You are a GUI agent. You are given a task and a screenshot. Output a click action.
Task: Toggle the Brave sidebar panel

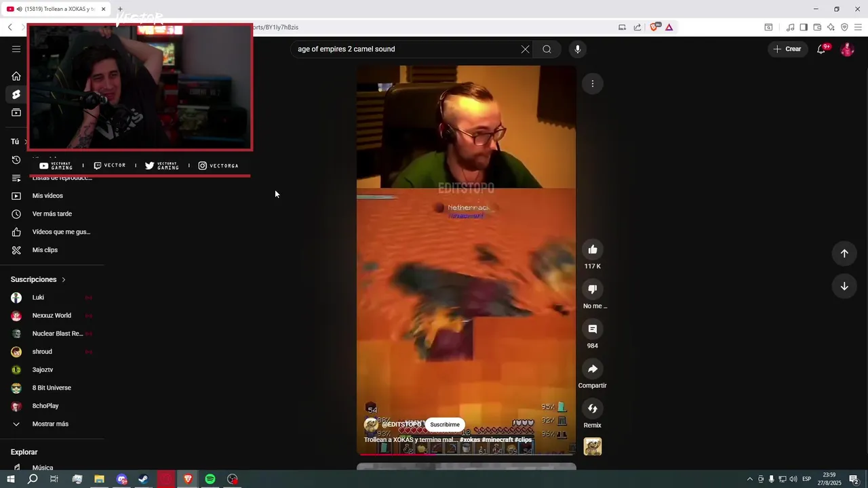tap(804, 27)
